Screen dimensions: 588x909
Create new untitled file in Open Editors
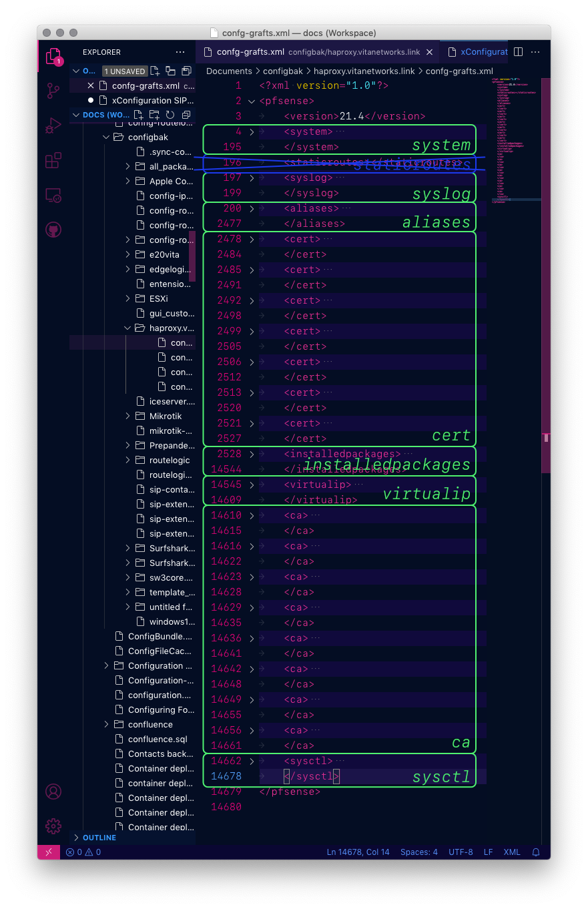155,71
